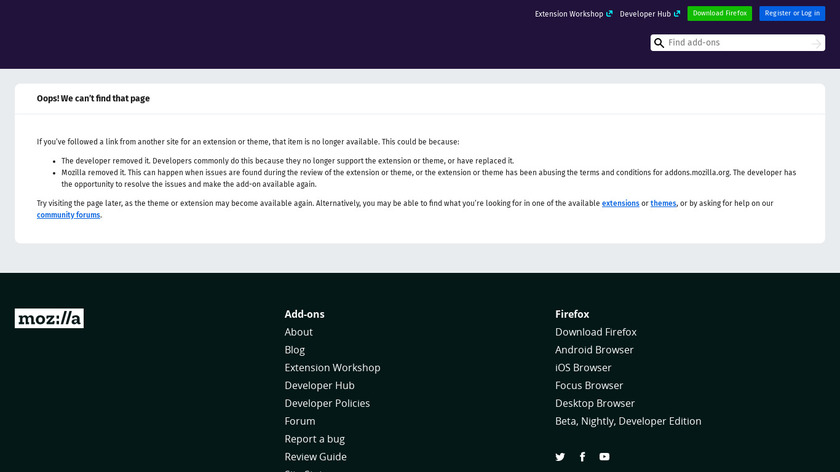840x472 pixels.
Task: Open the Android Browser footer link
Action: pos(594,350)
